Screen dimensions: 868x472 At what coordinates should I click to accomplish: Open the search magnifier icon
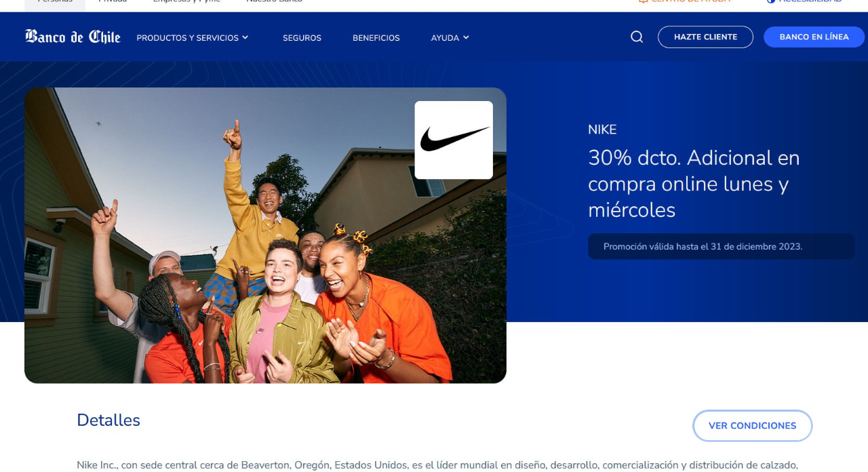637,37
